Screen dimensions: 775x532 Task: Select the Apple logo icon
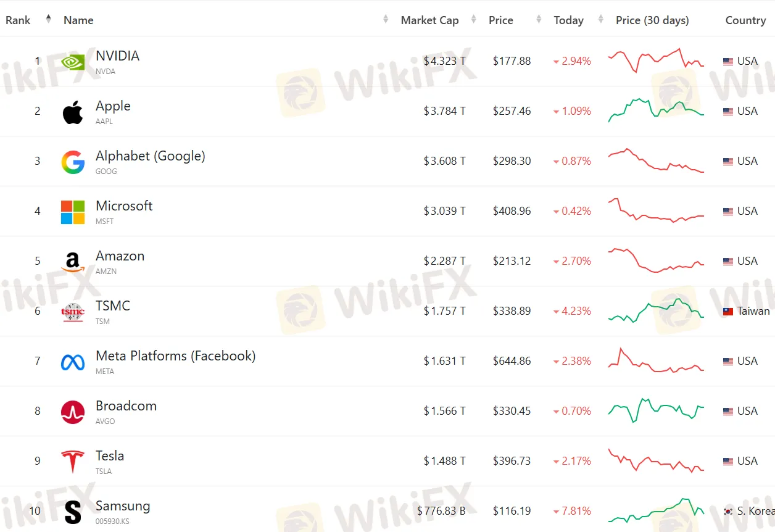pos(73,111)
